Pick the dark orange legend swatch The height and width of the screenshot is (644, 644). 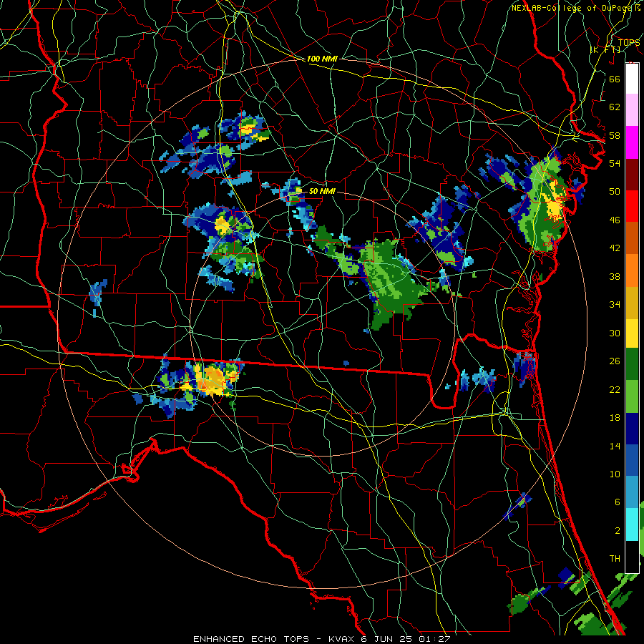[632, 238]
